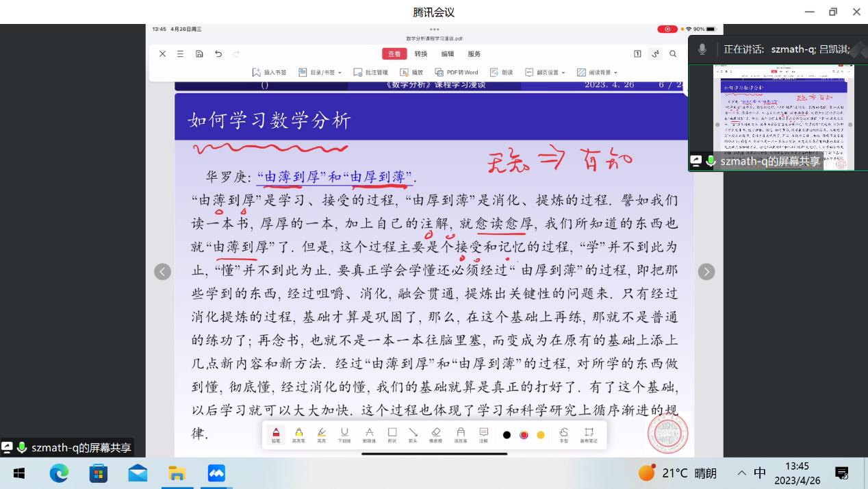Select the 形状 shape tool

point(392,434)
